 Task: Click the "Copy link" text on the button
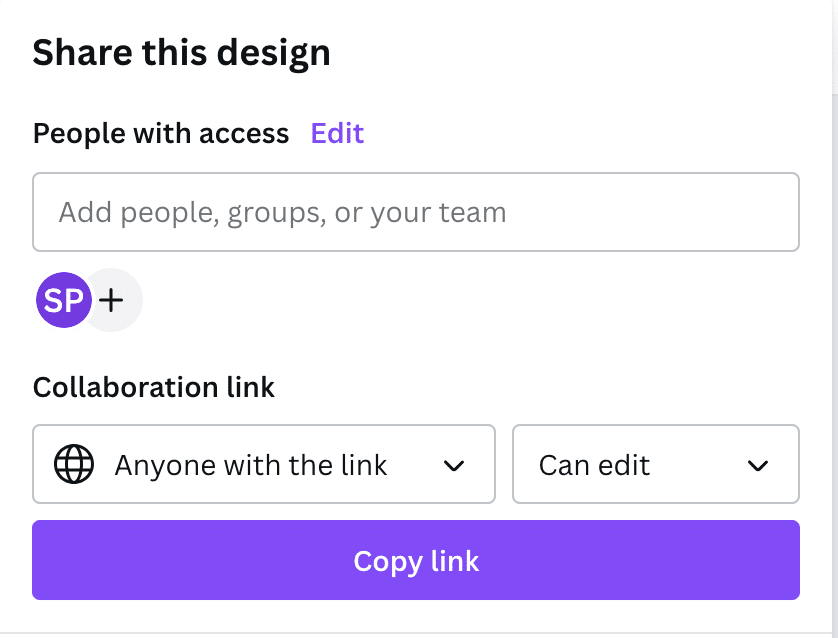point(416,561)
